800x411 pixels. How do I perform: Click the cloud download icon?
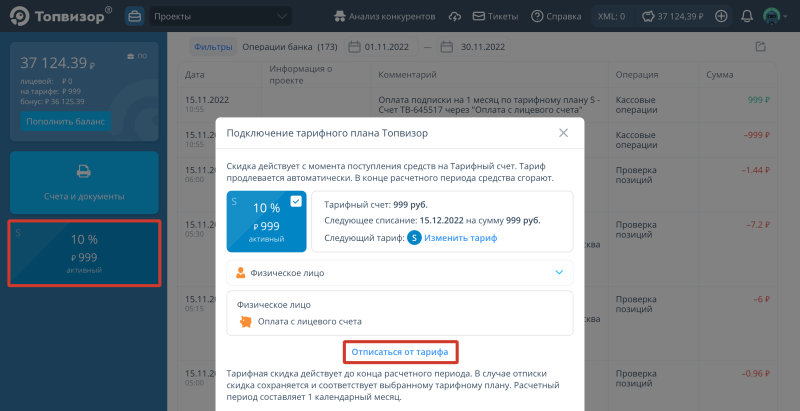[x=455, y=17]
